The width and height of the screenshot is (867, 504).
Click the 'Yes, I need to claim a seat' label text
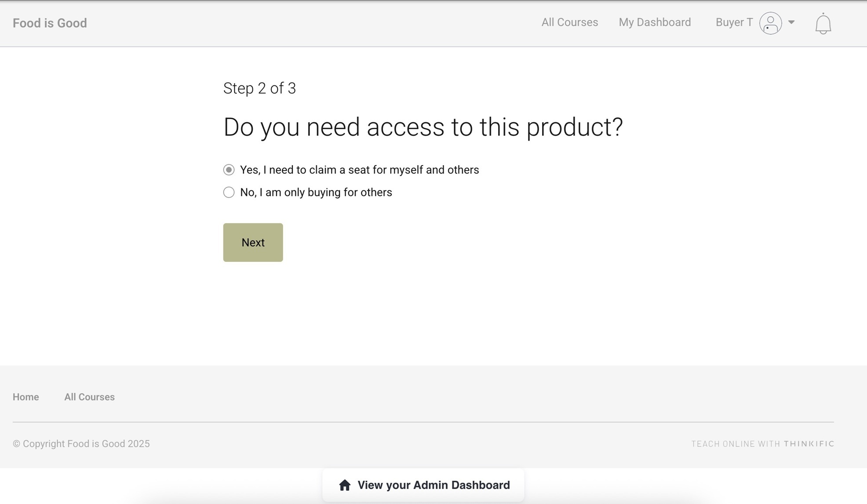[359, 170]
